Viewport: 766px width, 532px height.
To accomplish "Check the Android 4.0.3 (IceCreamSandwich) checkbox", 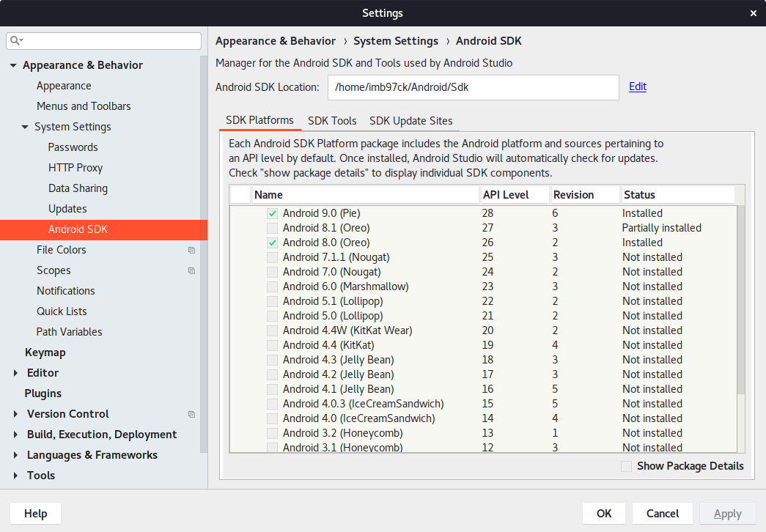I will tap(273, 404).
